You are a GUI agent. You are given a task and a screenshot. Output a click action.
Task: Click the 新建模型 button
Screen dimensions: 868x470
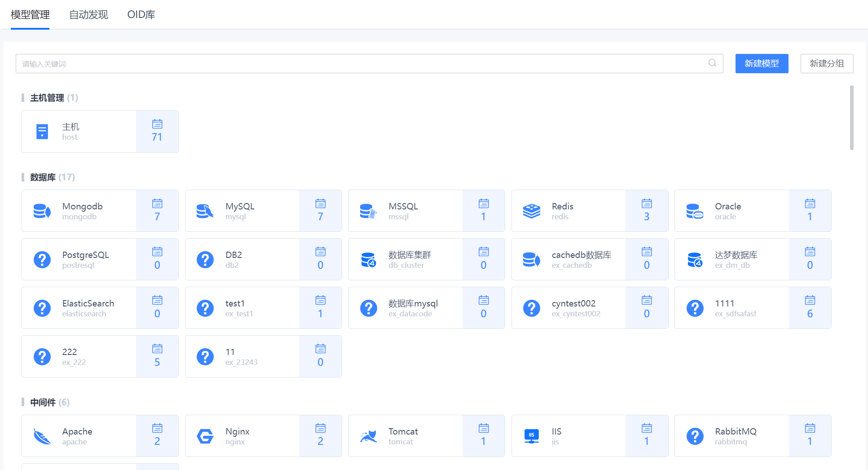point(762,63)
